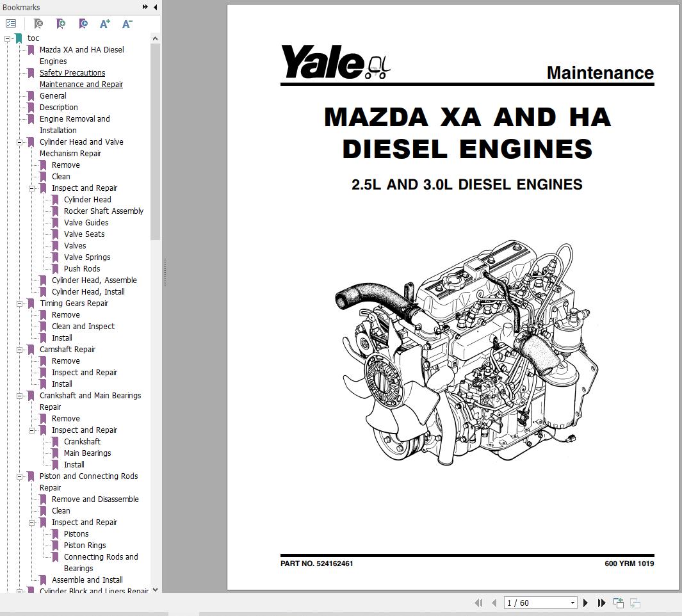The width and height of the screenshot is (682, 616).
Task: Select the Valve Seats bookmark
Action: [84, 234]
